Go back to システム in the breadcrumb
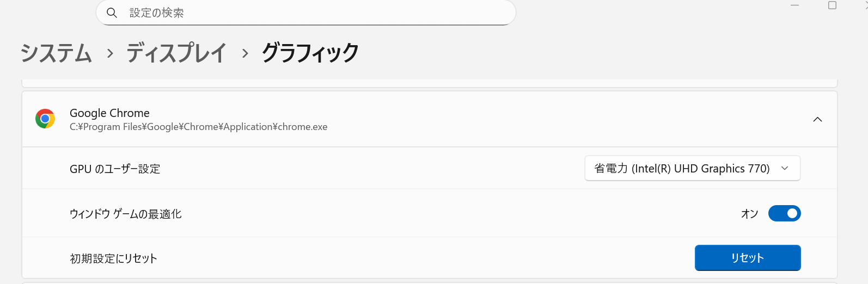 pyautogui.click(x=56, y=53)
